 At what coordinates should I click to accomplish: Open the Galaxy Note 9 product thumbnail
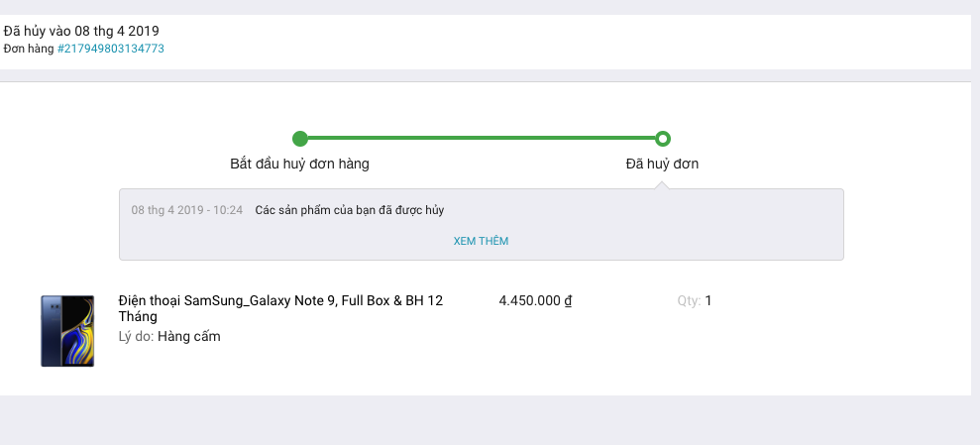[x=67, y=331]
